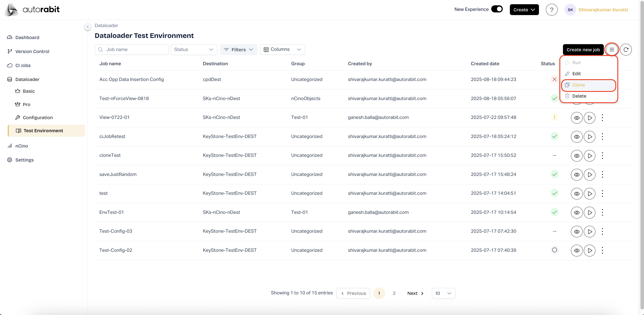Click the View-0722-01 warning status icon
644x315 pixels.
tap(554, 117)
